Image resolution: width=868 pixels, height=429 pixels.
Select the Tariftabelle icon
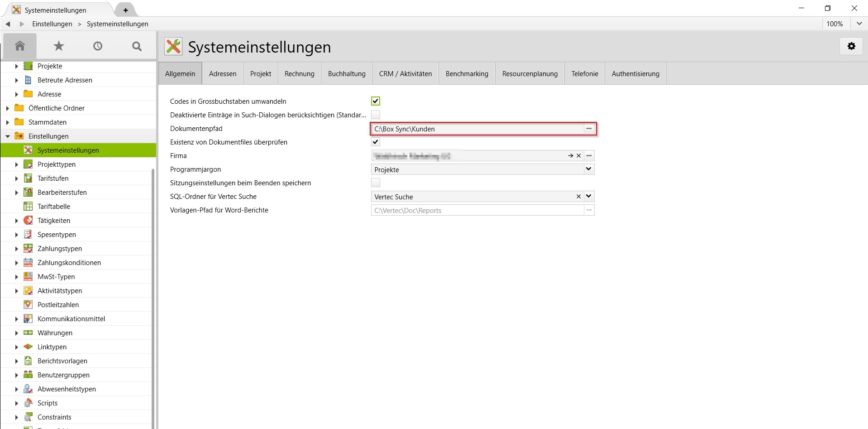coord(28,206)
